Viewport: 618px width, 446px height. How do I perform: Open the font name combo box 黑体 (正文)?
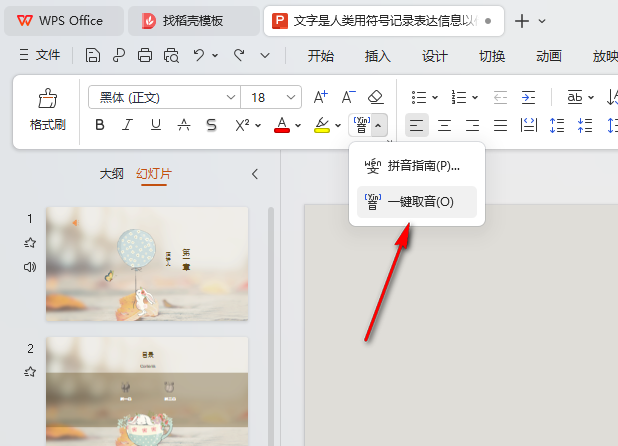[x=164, y=97]
